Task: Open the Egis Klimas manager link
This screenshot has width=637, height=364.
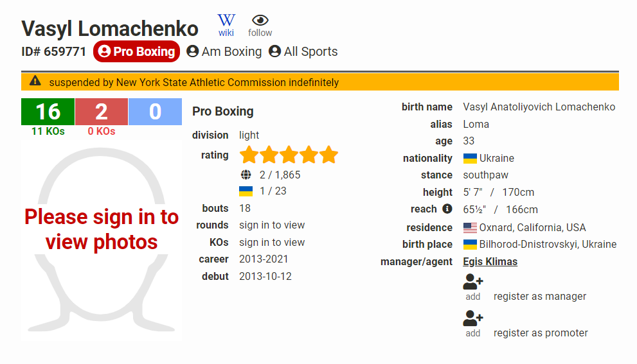Action: 490,262
